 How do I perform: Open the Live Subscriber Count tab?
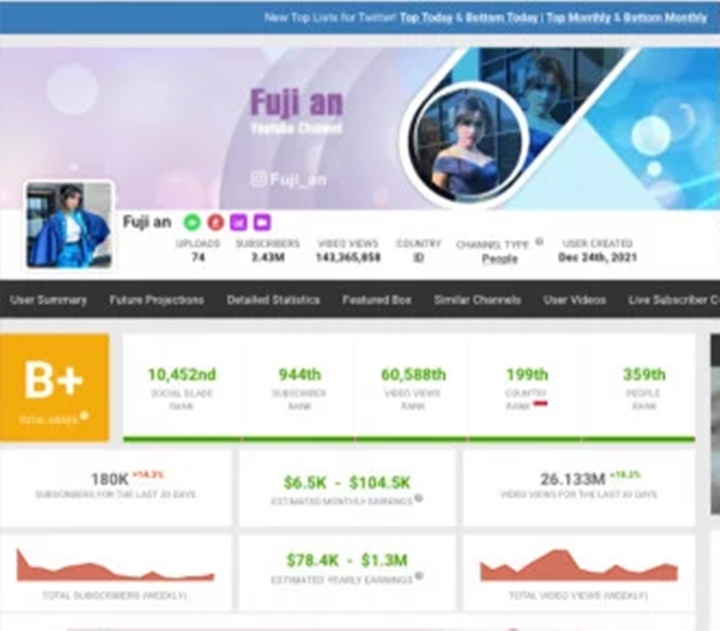[674, 300]
